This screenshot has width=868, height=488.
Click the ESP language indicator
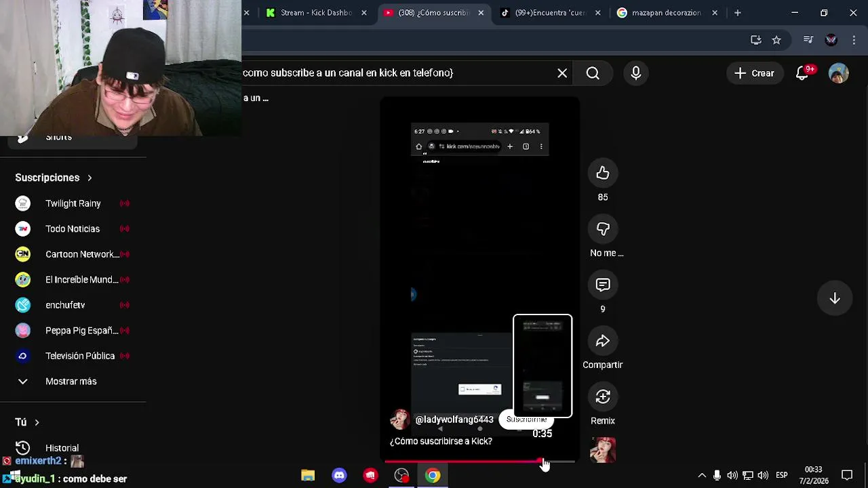[x=782, y=476]
